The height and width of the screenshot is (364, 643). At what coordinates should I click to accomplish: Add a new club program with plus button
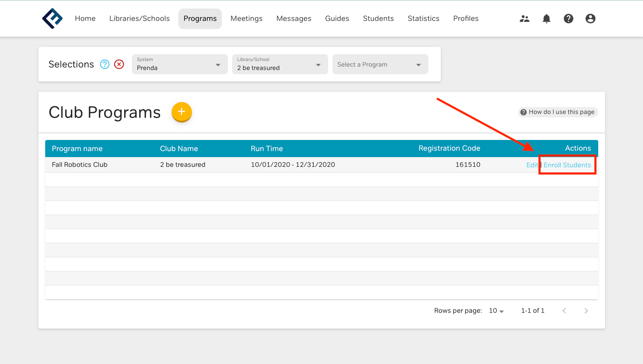(x=182, y=112)
